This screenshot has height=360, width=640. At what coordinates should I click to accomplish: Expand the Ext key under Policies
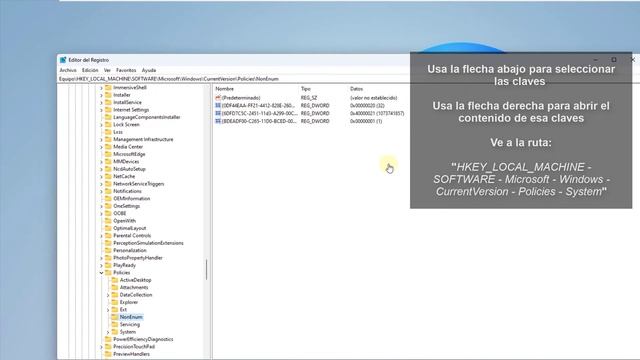tap(108, 309)
